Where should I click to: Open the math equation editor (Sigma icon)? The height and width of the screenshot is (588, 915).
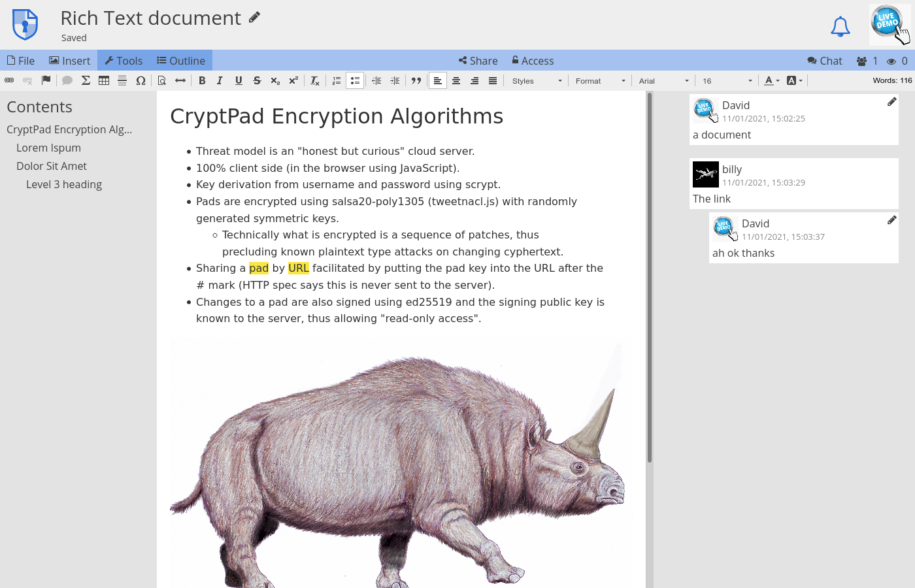86,80
